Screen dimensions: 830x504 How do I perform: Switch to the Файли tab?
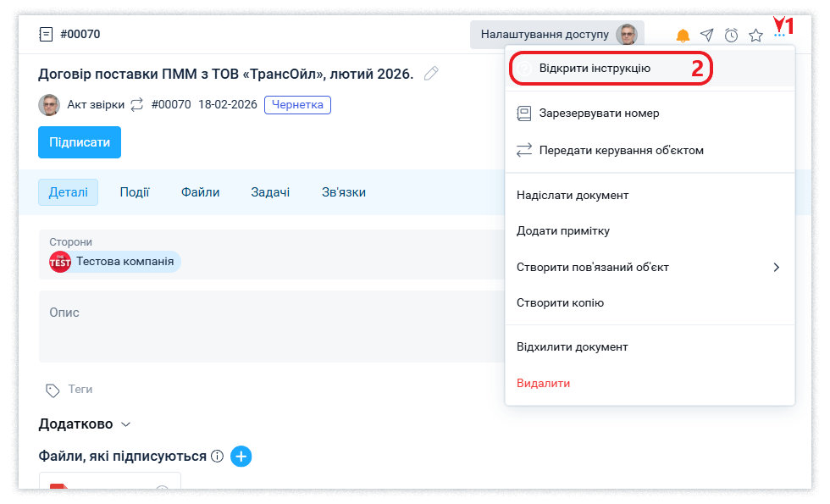(200, 192)
